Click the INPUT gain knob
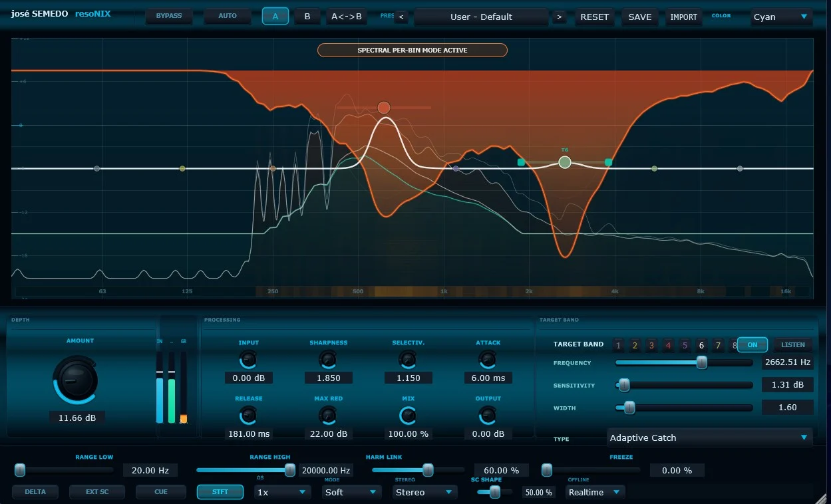This screenshot has height=504, width=831. (x=248, y=360)
